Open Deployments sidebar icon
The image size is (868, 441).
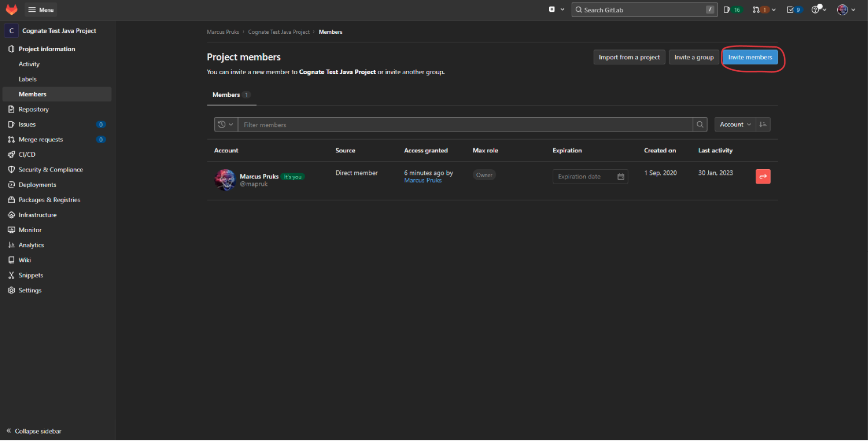[x=11, y=184]
